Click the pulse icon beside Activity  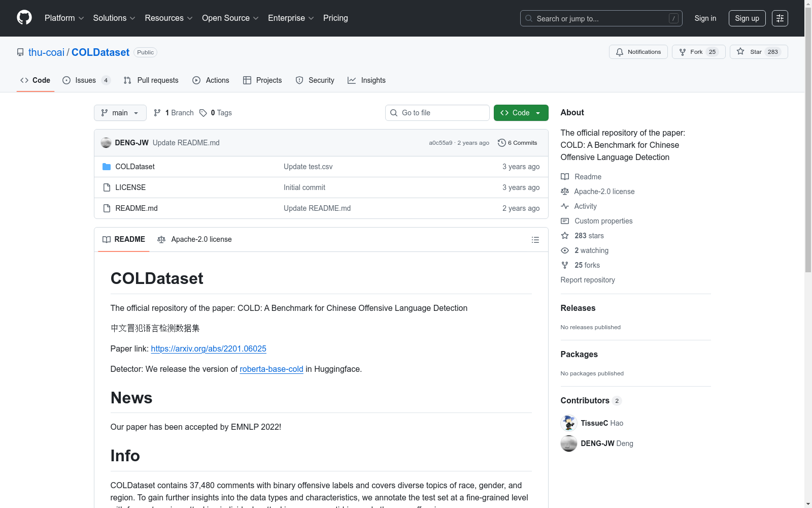click(565, 206)
